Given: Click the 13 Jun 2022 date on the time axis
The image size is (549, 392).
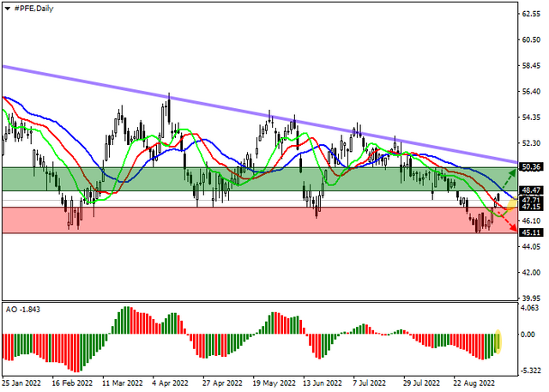Looking at the screenshot, I should coord(323,383).
